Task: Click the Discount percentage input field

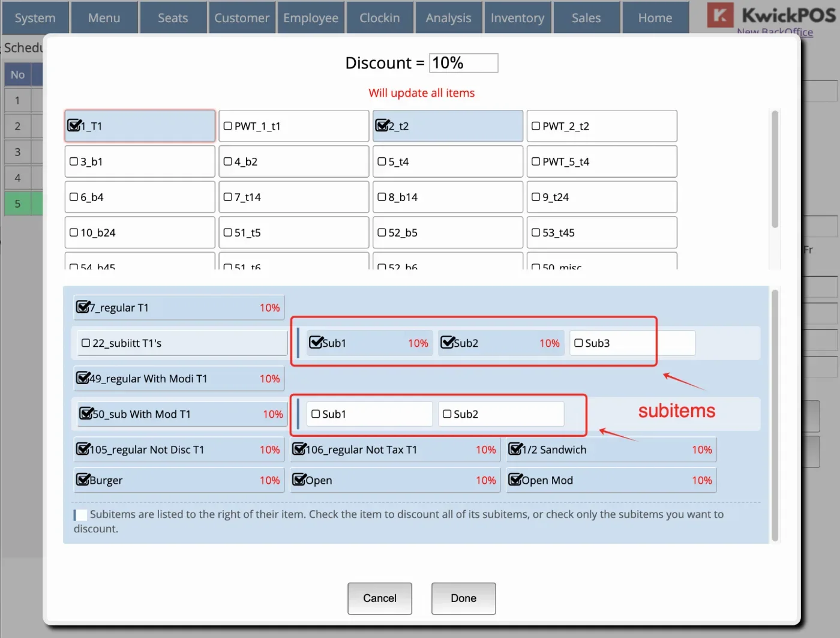Action: (463, 63)
